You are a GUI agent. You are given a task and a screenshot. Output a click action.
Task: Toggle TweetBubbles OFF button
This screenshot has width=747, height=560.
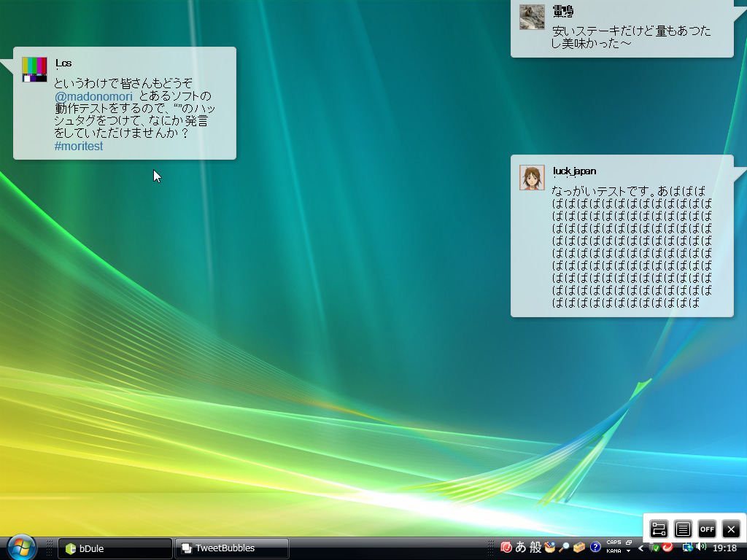(707, 529)
